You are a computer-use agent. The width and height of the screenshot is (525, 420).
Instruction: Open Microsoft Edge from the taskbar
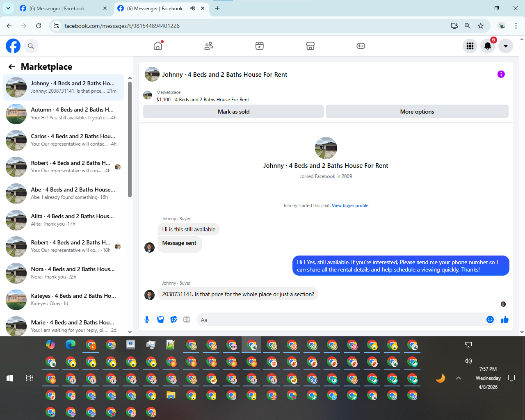point(71,345)
